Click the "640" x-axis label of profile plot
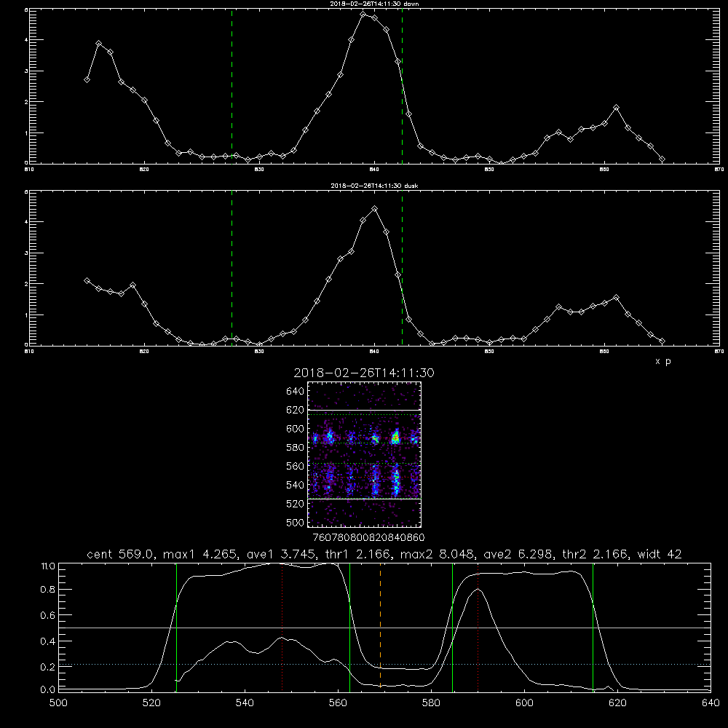 tap(711, 703)
